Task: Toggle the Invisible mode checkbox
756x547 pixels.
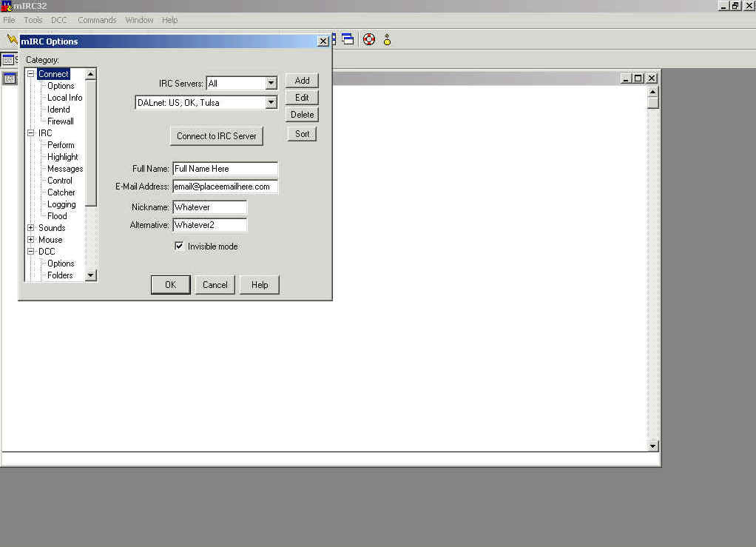Action: pyautogui.click(x=179, y=246)
